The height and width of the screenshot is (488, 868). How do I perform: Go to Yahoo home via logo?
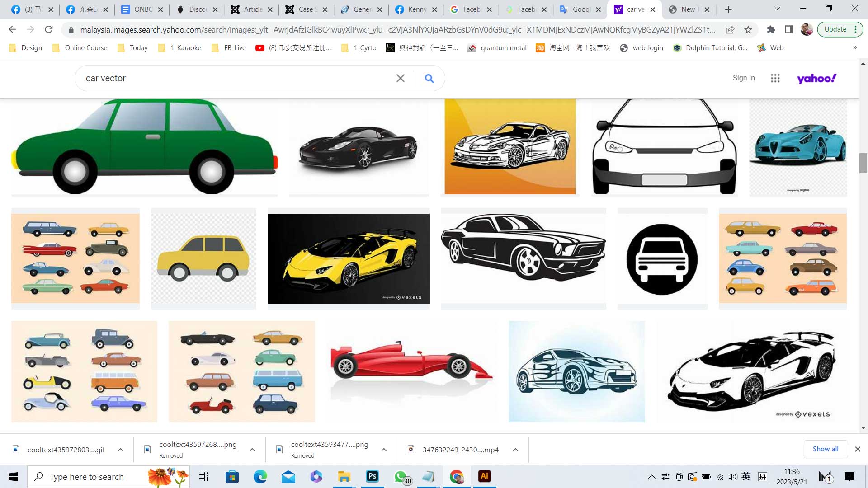point(816,78)
